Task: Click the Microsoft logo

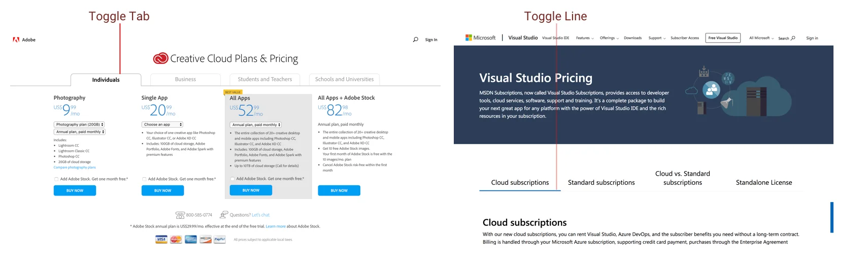Action: [480, 38]
